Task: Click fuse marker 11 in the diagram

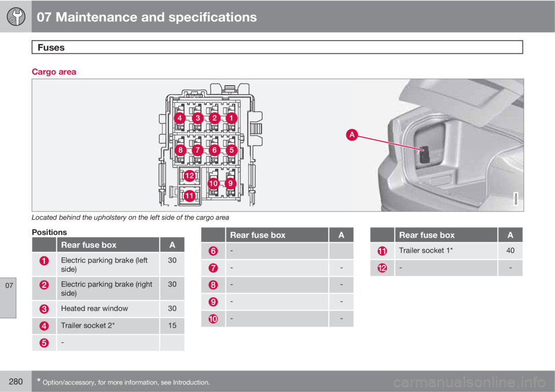Action: tap(190, 195)
